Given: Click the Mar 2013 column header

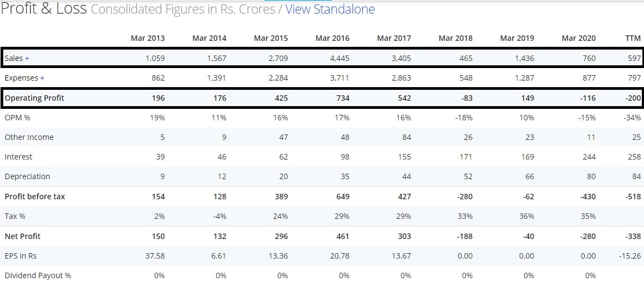Looking at the screenshot, I should click(148, 38).
